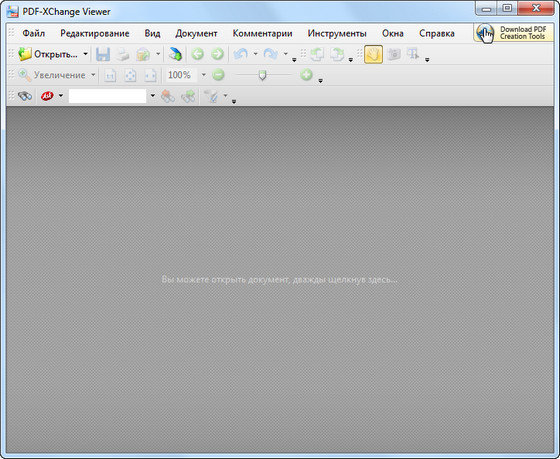Open the Комментарии menu
560x459 pixels.
pos(262,34)
